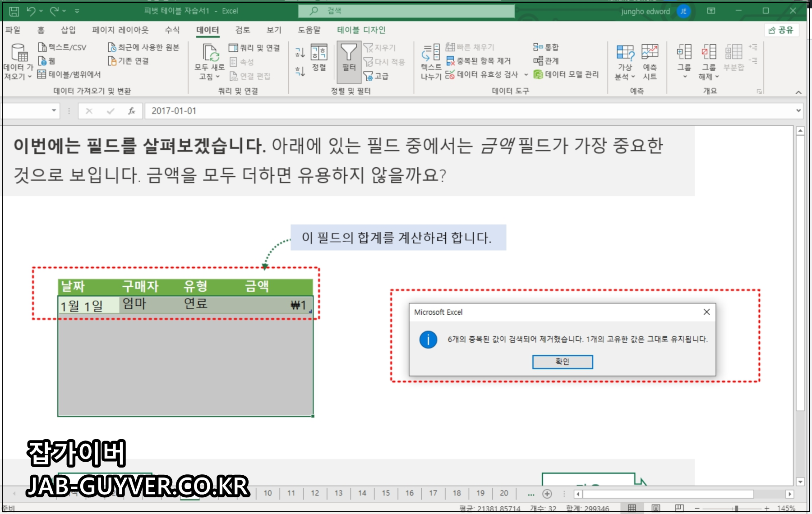Expand the 그룹 dropdown arrow

[684, 77]
